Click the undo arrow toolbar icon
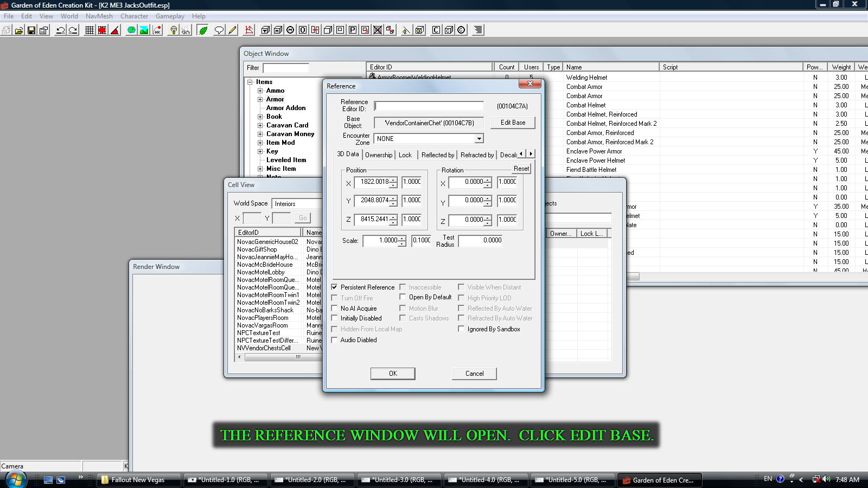 pyautogui.click(x=60, y=30)
